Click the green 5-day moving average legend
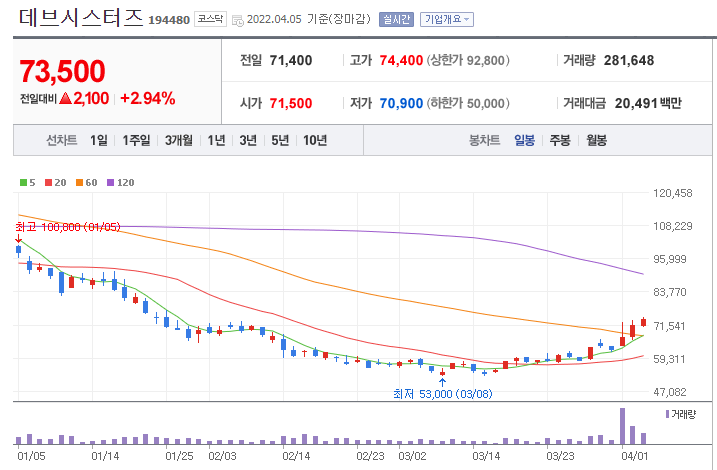The image size is (717, 470). 27,182
